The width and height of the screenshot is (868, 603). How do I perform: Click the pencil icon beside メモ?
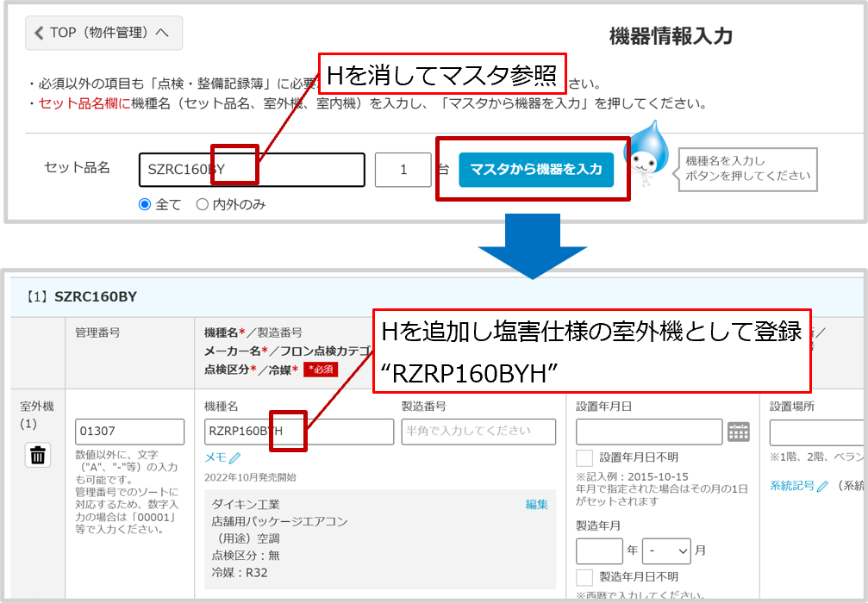234,458
